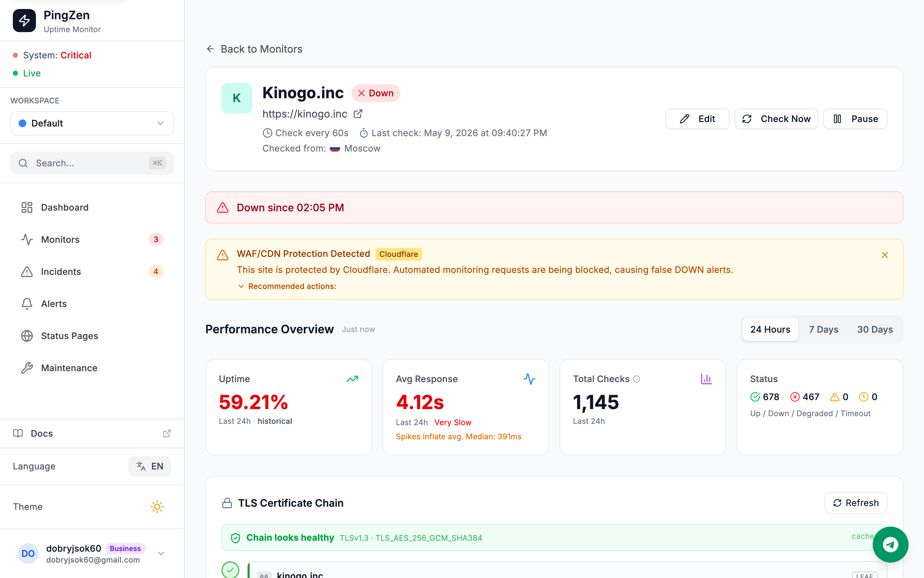Click the search magnifier icon
The image size is (924, 578).
click(x=23, y=163)
